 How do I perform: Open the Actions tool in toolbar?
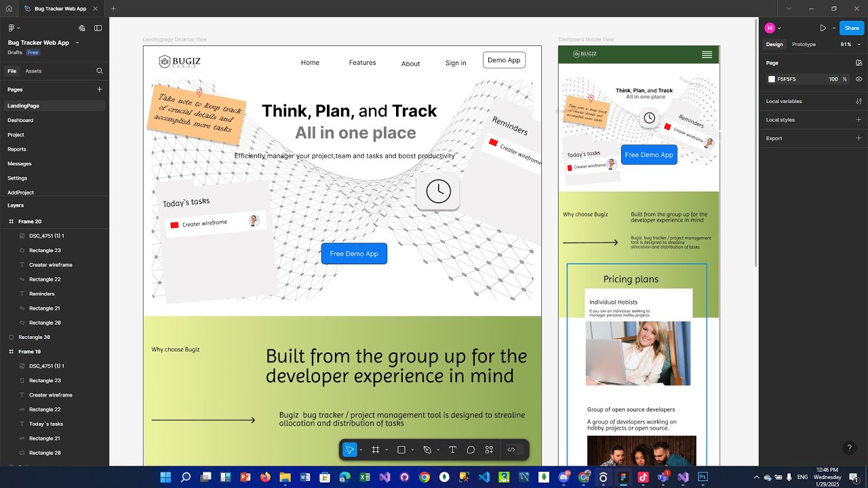pos(489,450)
